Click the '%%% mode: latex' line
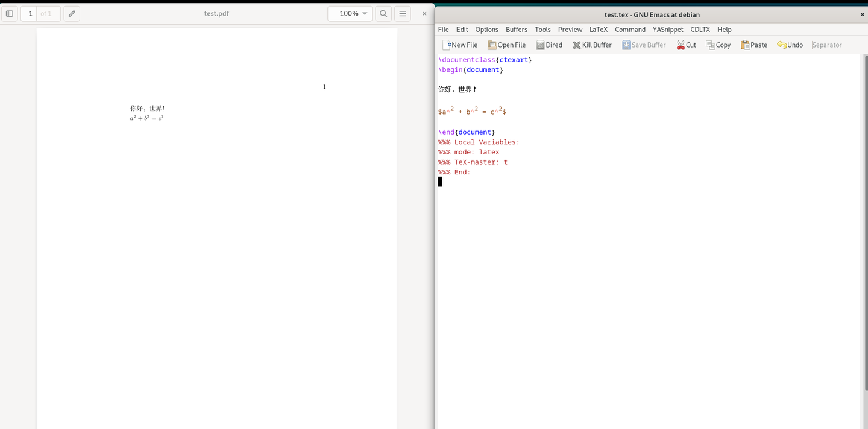The height and width of the screenshot is (429, 868). [469, 153]
